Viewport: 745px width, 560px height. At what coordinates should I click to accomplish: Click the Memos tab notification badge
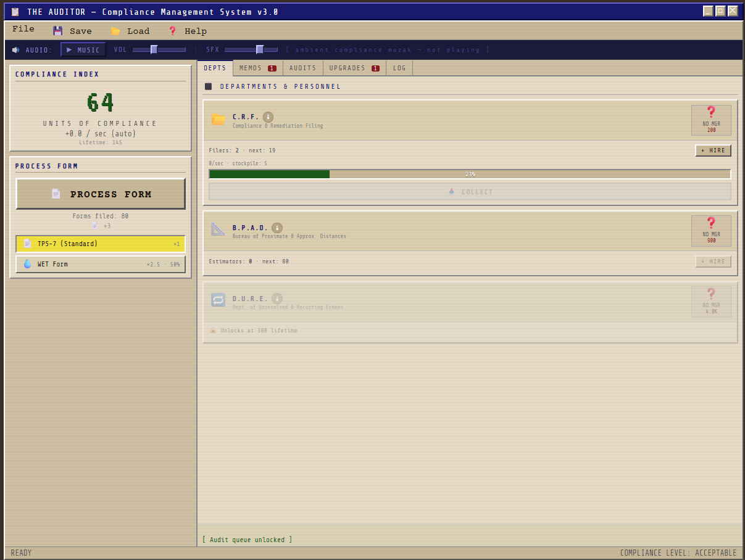pos(272,68)
